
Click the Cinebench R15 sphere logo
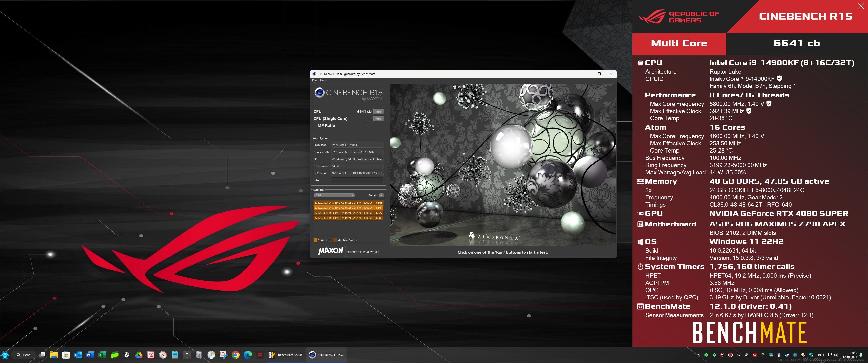click(319, 92)
